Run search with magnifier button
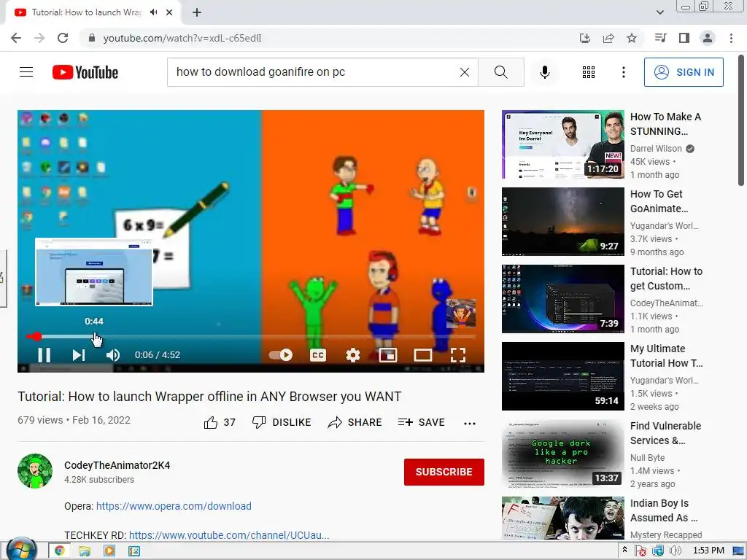This screenshot has height=560, width=747. [x=500, y=72]
